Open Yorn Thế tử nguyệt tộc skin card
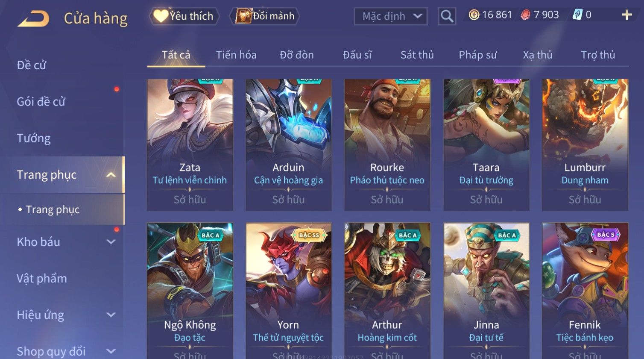Viewport: 644px width, 359px height. point(288,291)
